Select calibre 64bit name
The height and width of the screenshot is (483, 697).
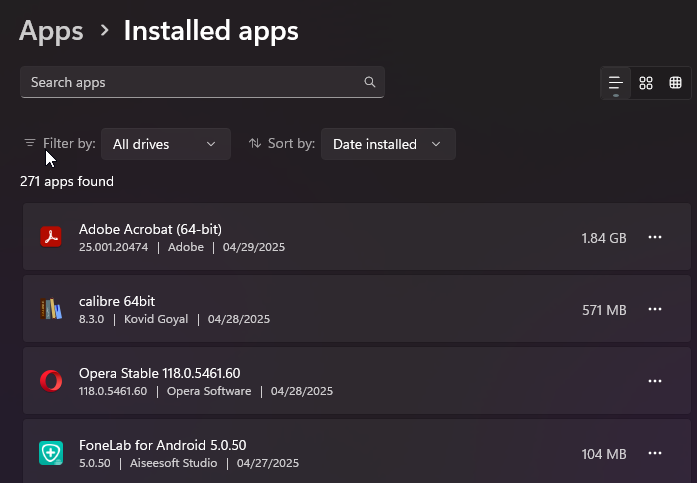pos(117,301)
